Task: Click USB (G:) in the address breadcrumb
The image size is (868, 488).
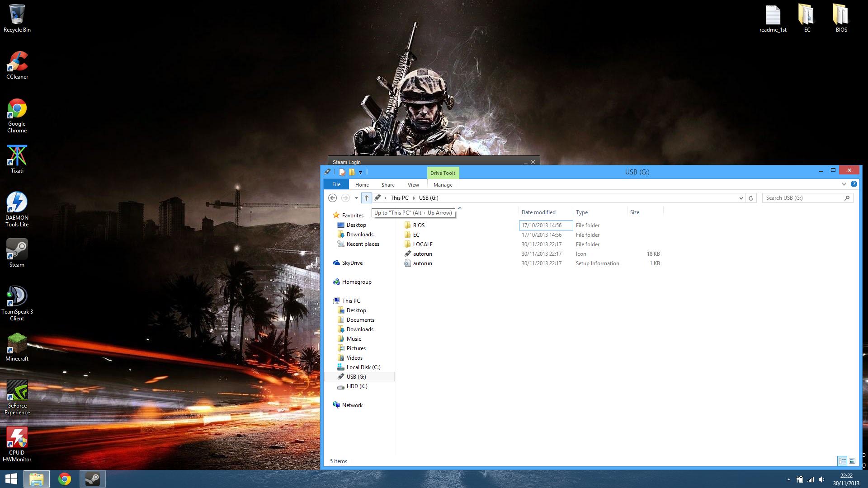Action: [429, 198]
